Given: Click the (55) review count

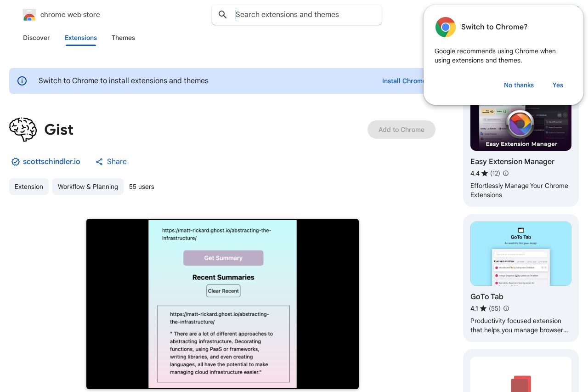Looking at the screenshot, I should click(x=495, y=308).
